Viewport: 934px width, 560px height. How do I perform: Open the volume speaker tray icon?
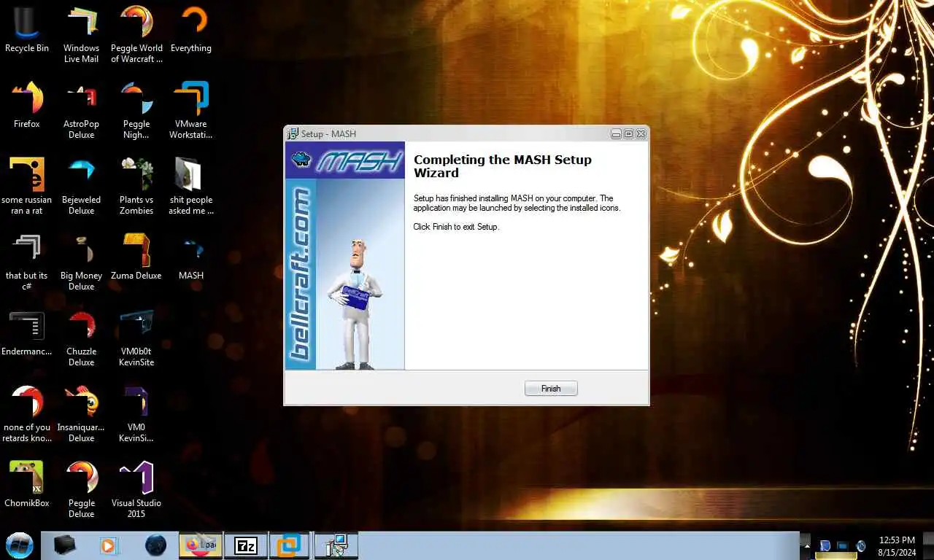861,545
